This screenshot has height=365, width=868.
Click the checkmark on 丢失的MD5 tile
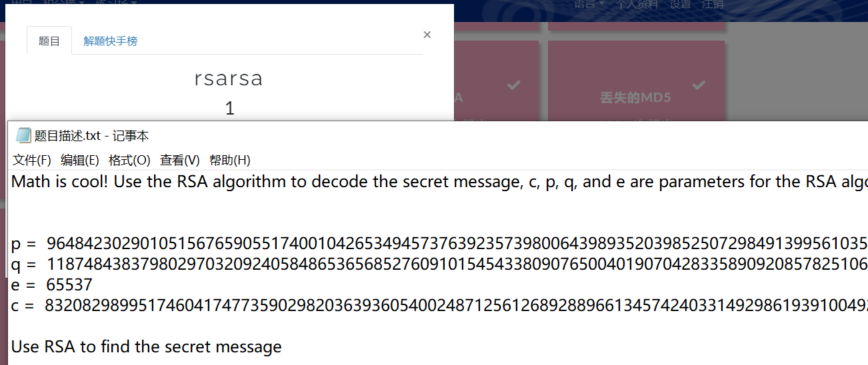(699, 85)
